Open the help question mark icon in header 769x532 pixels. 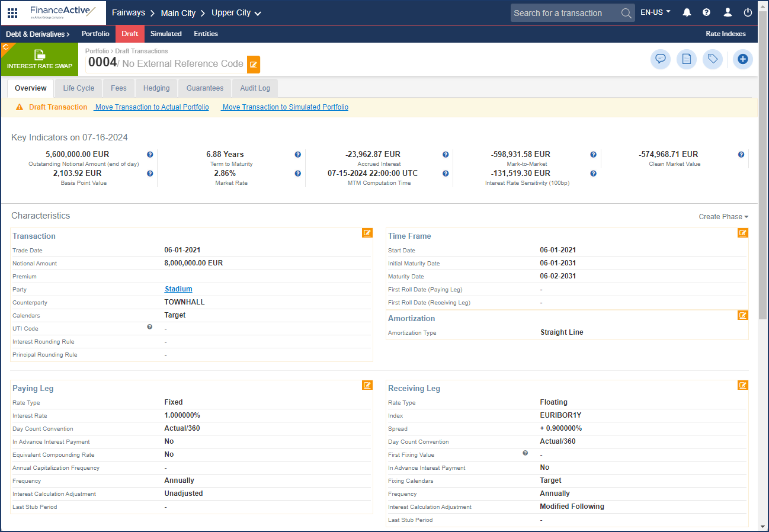tap(706, 12)
